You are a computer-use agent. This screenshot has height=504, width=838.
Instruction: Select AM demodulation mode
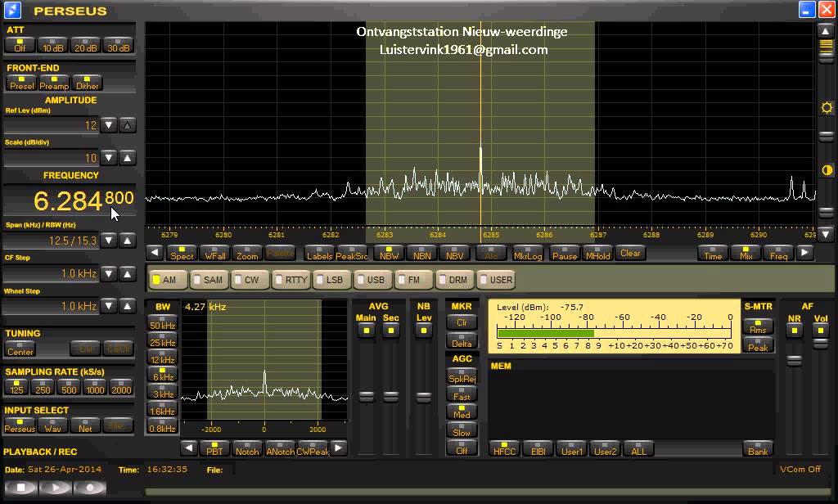click(168, 280)
